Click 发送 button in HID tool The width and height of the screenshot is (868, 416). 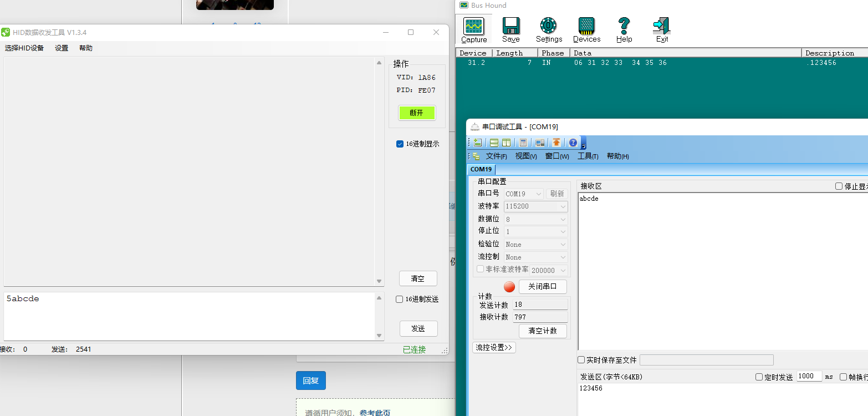click(418, 328)
